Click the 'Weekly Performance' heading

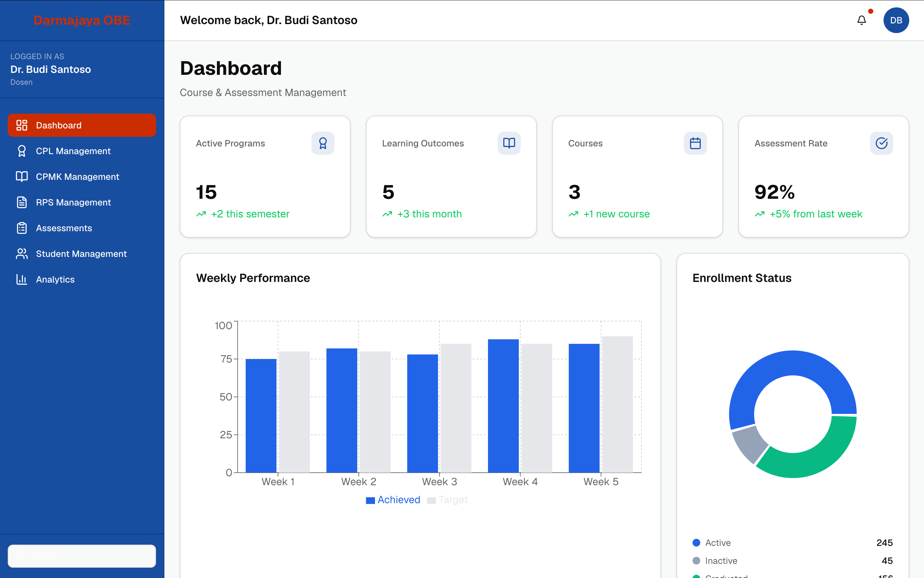253,278
